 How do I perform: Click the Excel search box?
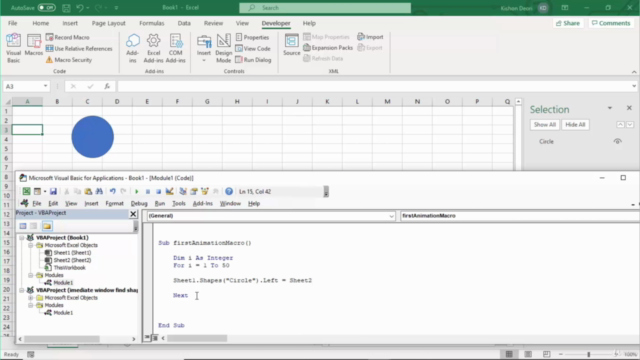[325, 8]
